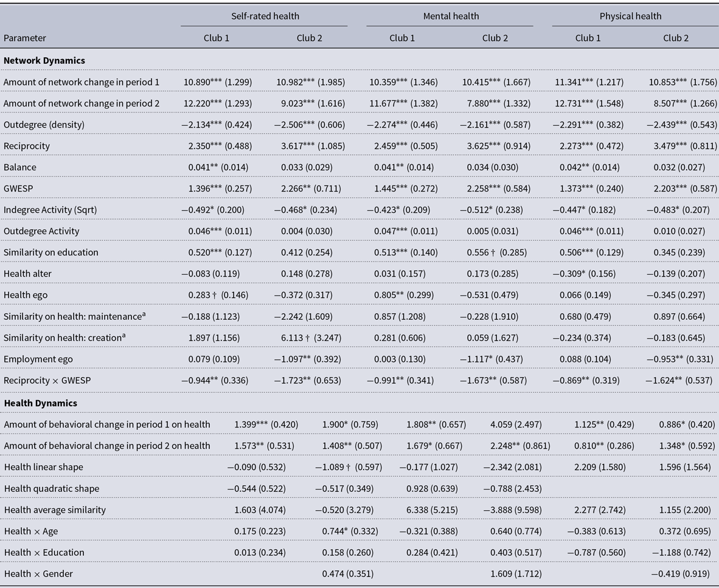The height and width of the screenshot is (588, 719).
Task: Click the "Health linear shape" row label
Action: (44, 467)
